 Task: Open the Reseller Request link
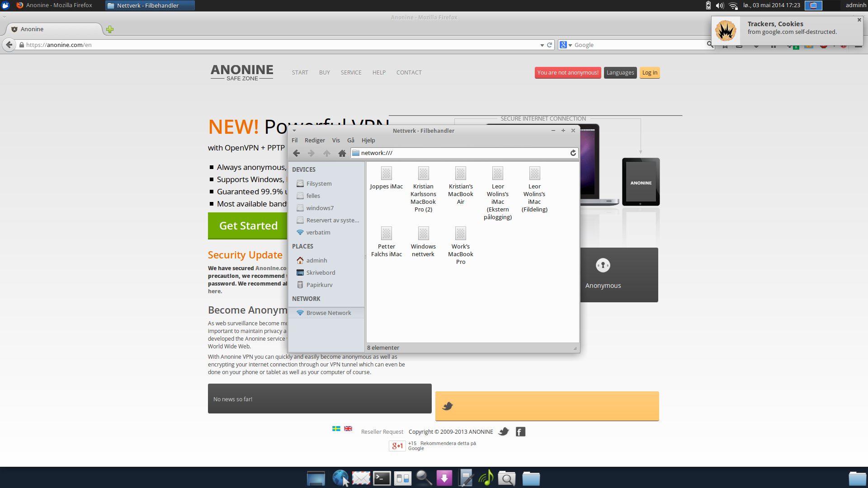(x=382, y=432)
